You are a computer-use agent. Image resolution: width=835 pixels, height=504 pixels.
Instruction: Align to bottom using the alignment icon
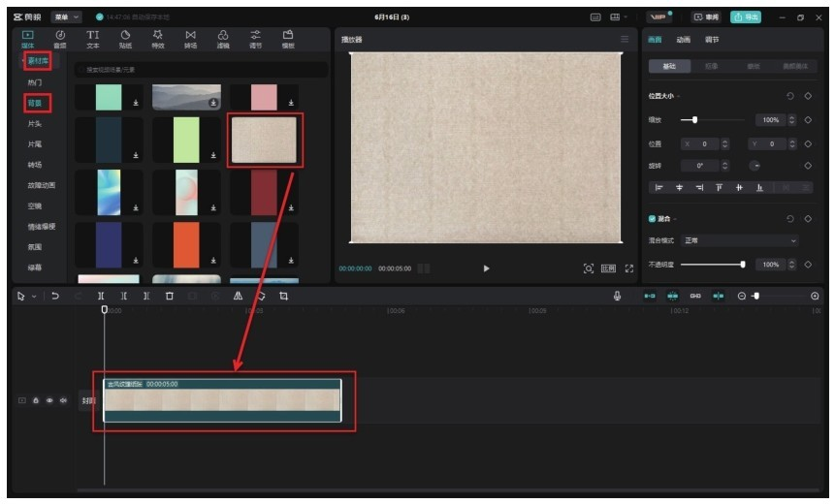tap(759, 187)
